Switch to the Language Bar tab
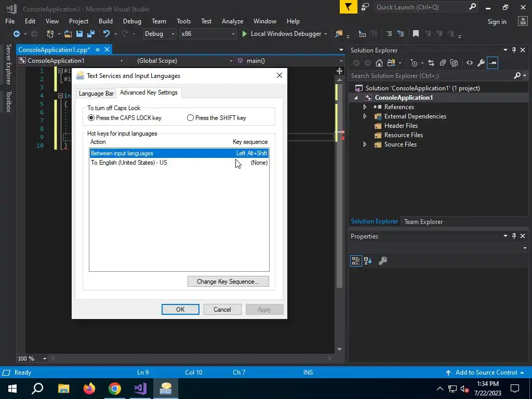Screen dimensions: 532x399 [x=96, y=94]
